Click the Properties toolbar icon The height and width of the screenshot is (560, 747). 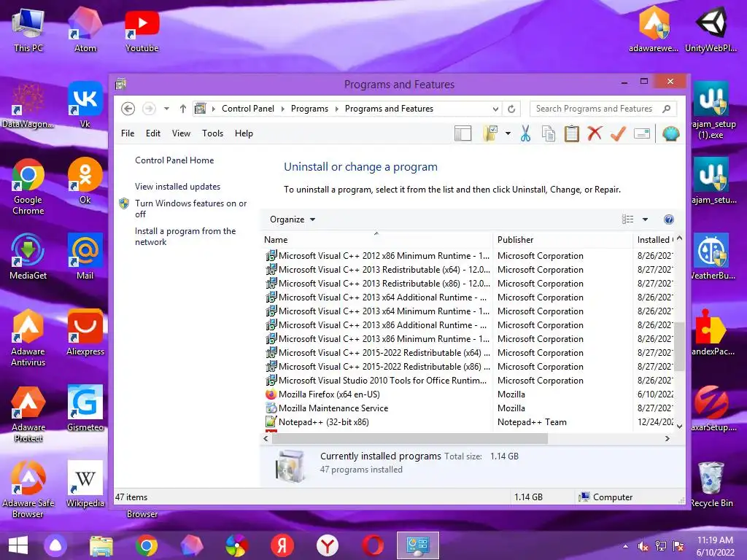(x=642, y=134)
